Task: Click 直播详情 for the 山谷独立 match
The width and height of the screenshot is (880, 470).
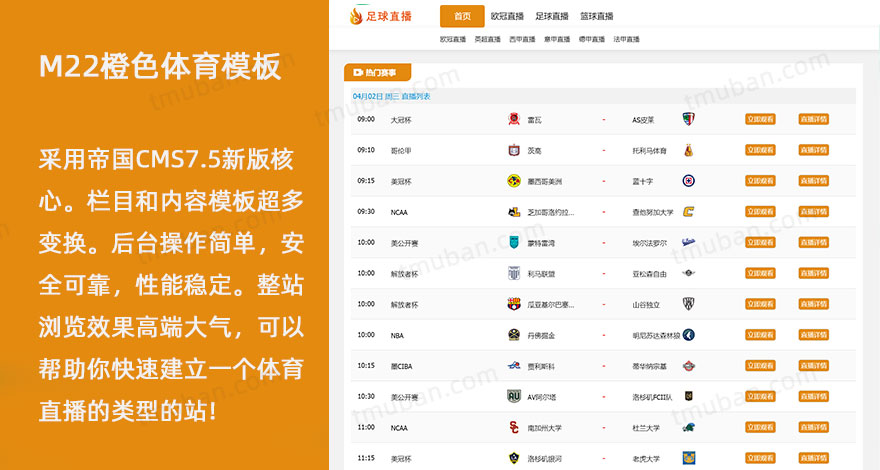Action: pyautogui.click(x=813, y=304)
